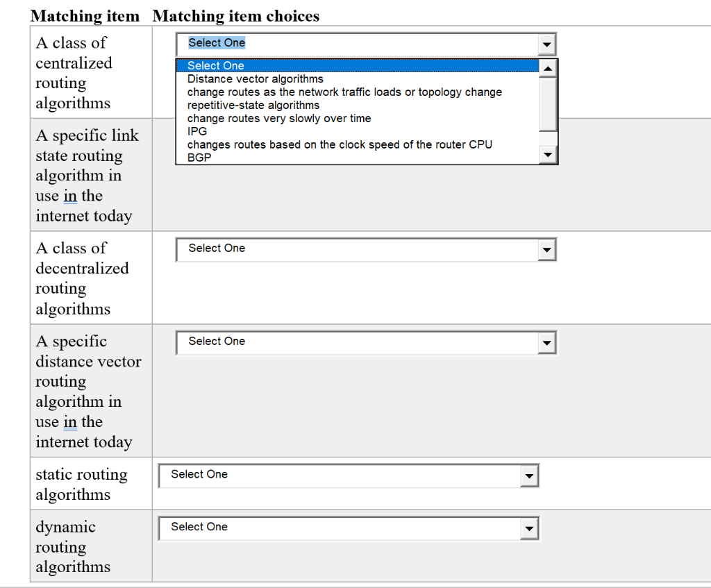Click the 'dynamic routing algorithms' label
This screenshot has width=711, height=588.
(73, 547)
